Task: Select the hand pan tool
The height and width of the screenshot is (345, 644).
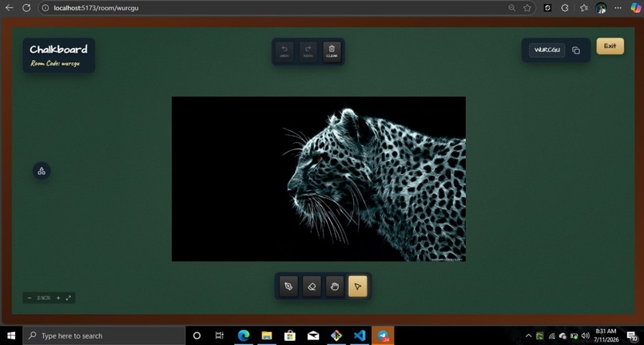Action: (x=334, y=286)
